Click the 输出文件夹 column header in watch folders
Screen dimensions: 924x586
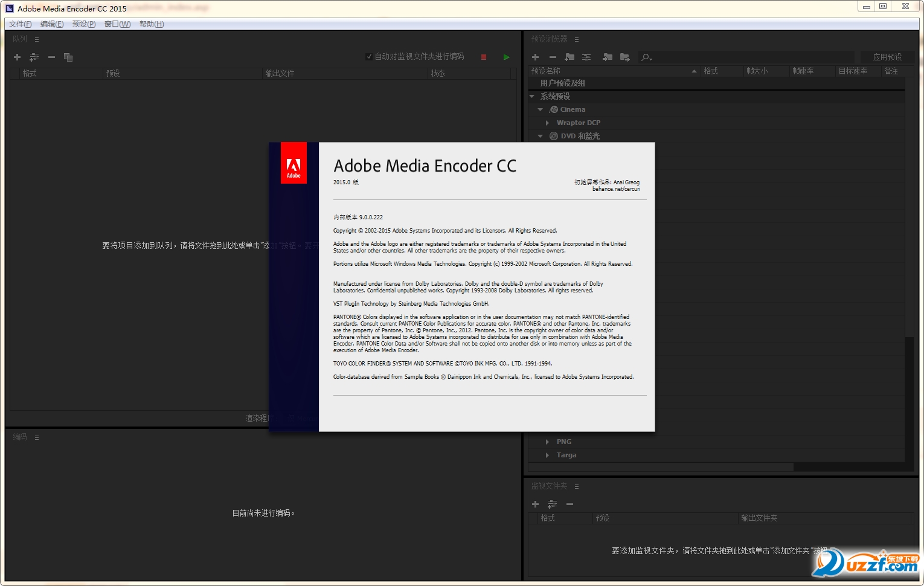coord(825,518)
